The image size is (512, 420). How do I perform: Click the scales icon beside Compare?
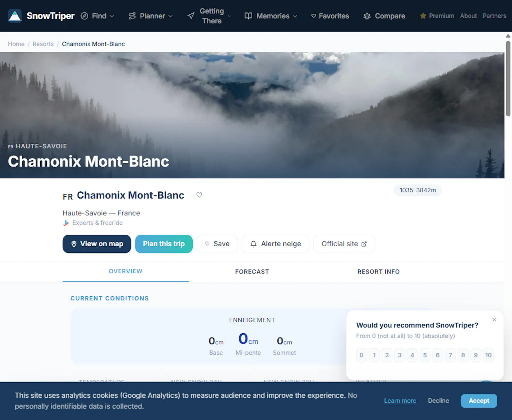point(367,16)
